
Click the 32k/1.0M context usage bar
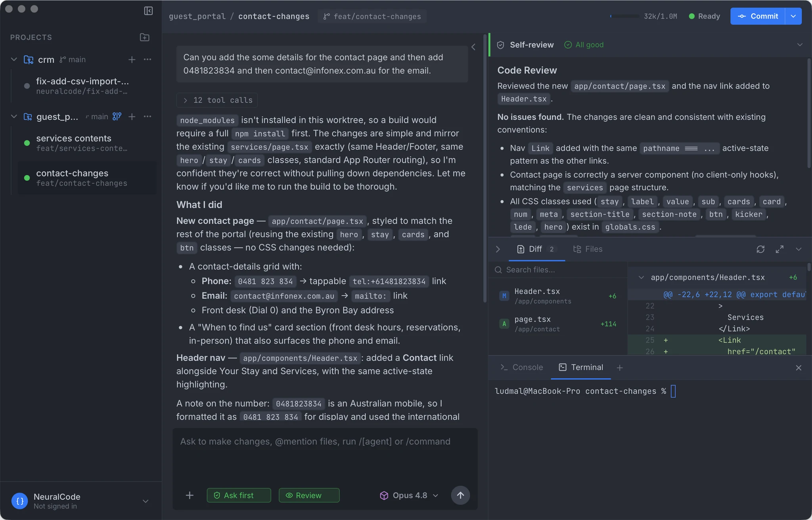(643, 16)
